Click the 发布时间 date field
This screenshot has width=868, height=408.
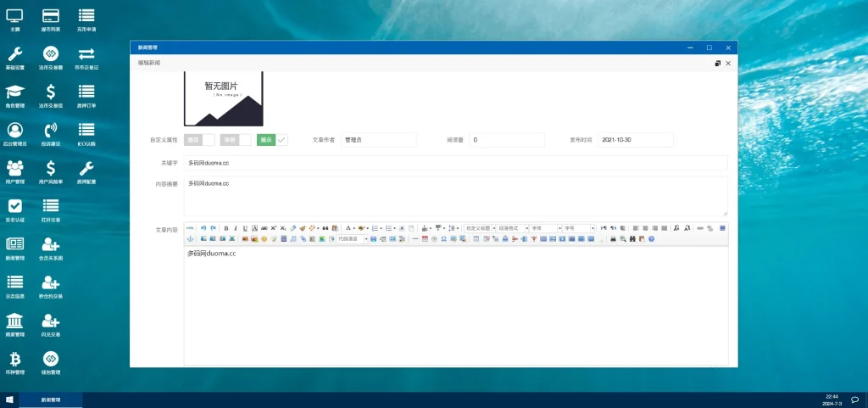(x=635, y=140)
